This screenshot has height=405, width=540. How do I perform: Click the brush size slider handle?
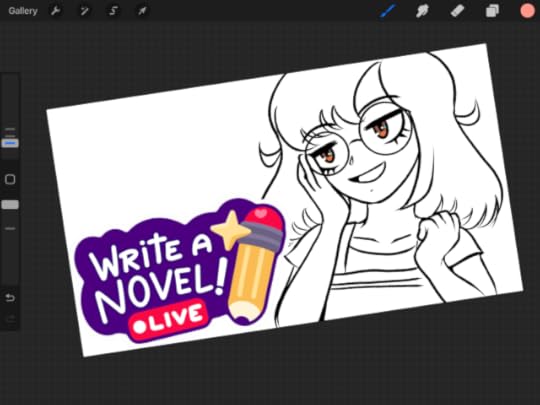coord(10,143)
